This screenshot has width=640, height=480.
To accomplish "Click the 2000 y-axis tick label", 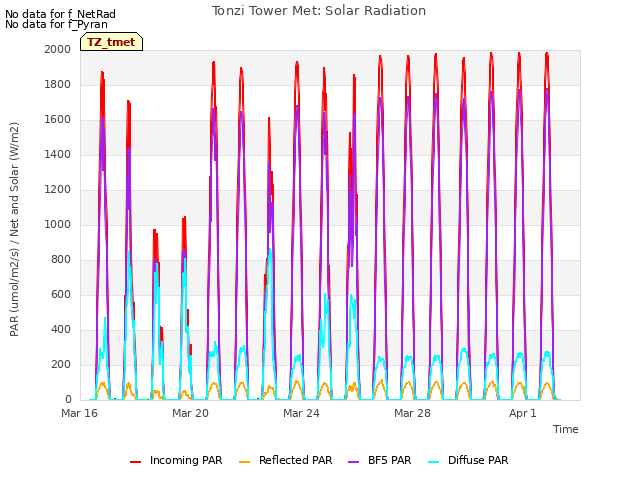I will coord(58,49).
